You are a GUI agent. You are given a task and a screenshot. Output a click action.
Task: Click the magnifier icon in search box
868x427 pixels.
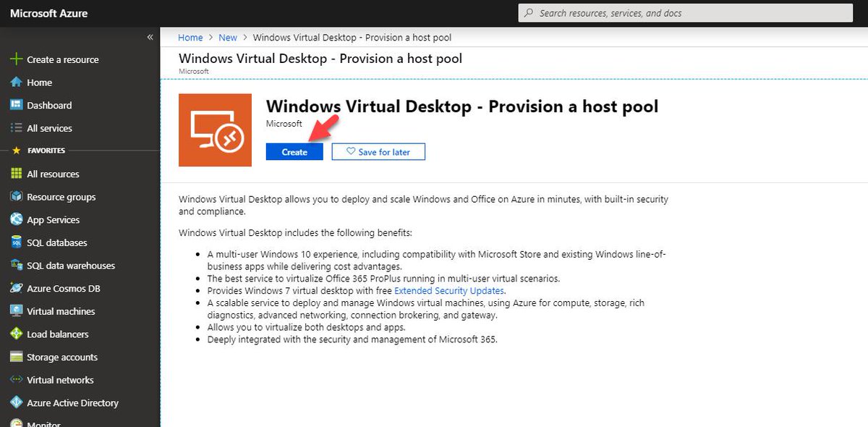529,13
